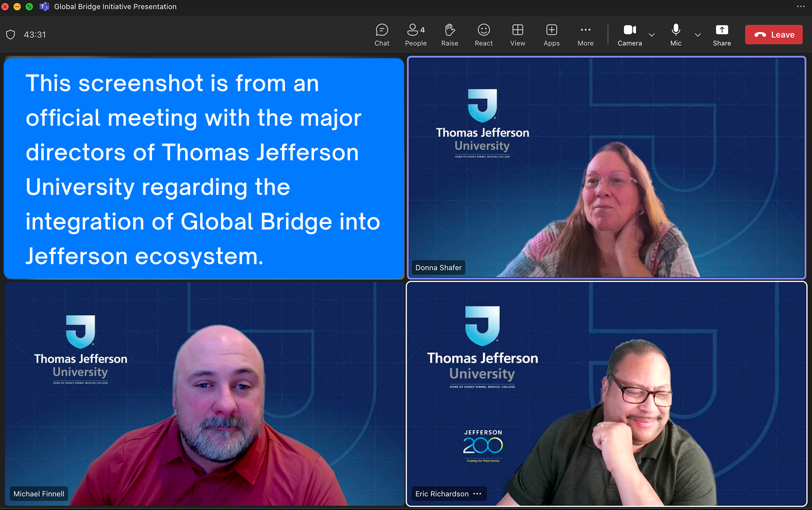This screenshot has height=510, width=812.
Task: Click the Teams app icon in title bar
Action: 44,6
